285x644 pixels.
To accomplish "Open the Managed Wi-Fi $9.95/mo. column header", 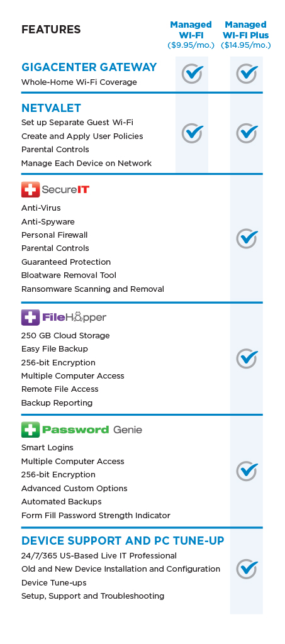I will [191, 35].
